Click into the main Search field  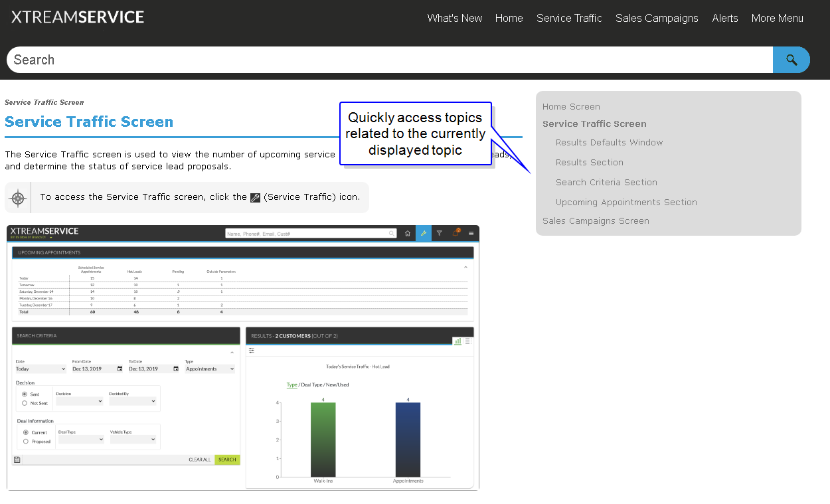[x=388, y=60]
